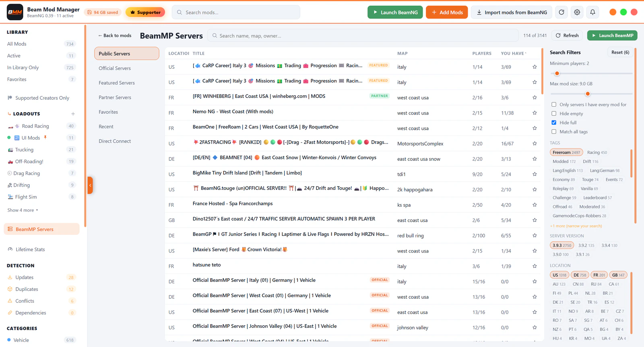Adjust the Minimum players slider handle
644x347 pixels.
(557, 73)
